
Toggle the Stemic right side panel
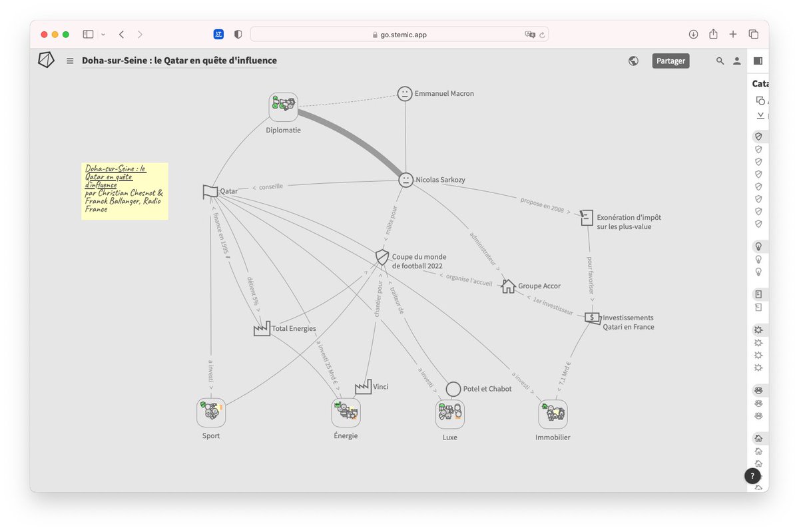[x=758, y=61]
